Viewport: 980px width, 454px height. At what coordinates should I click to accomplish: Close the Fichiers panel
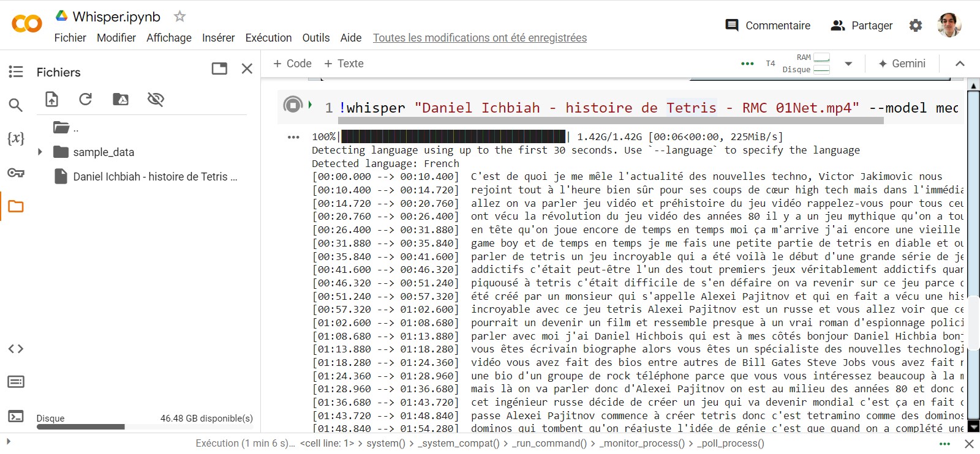pos(247,69)
